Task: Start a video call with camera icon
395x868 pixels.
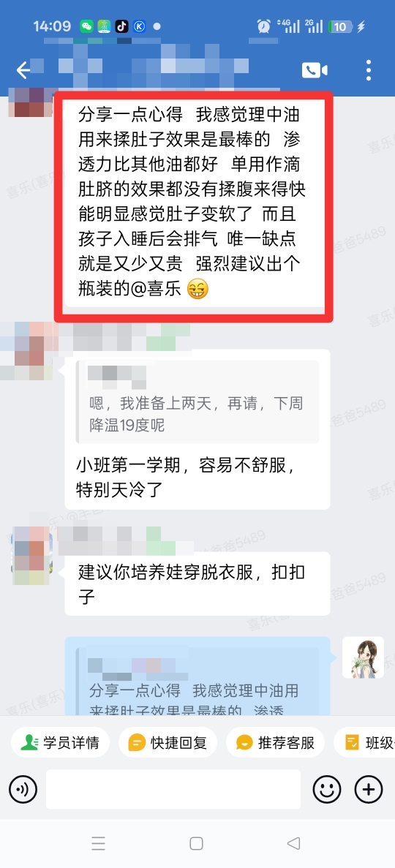Action: point(314,70)
